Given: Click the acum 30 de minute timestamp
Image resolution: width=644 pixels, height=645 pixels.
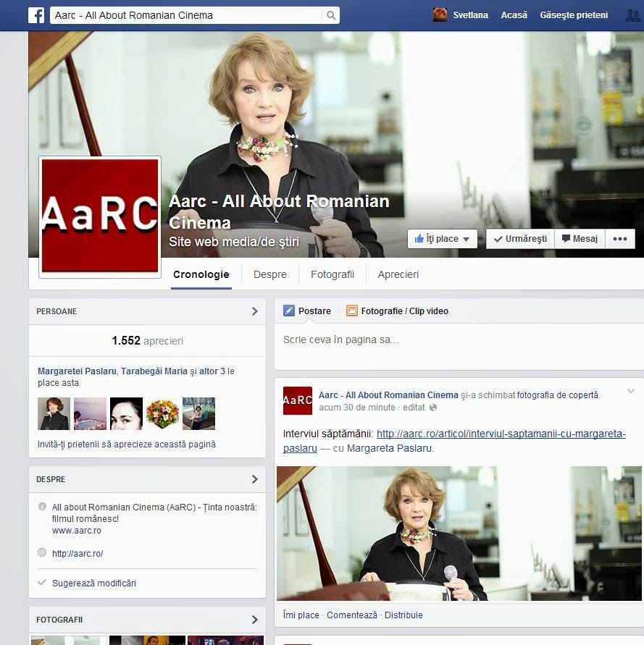Looking at the screenshot, I should pyautogui.click(x=356, y=408).
